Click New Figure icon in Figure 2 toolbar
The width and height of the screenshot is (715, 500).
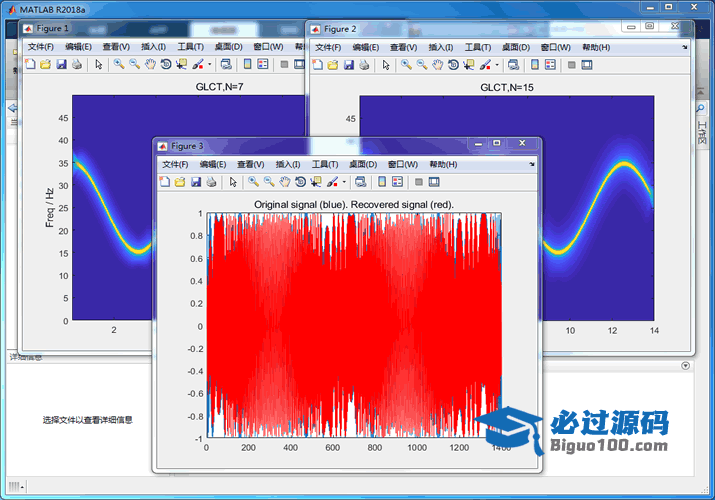pyautogui.click(x=318, y=65)
